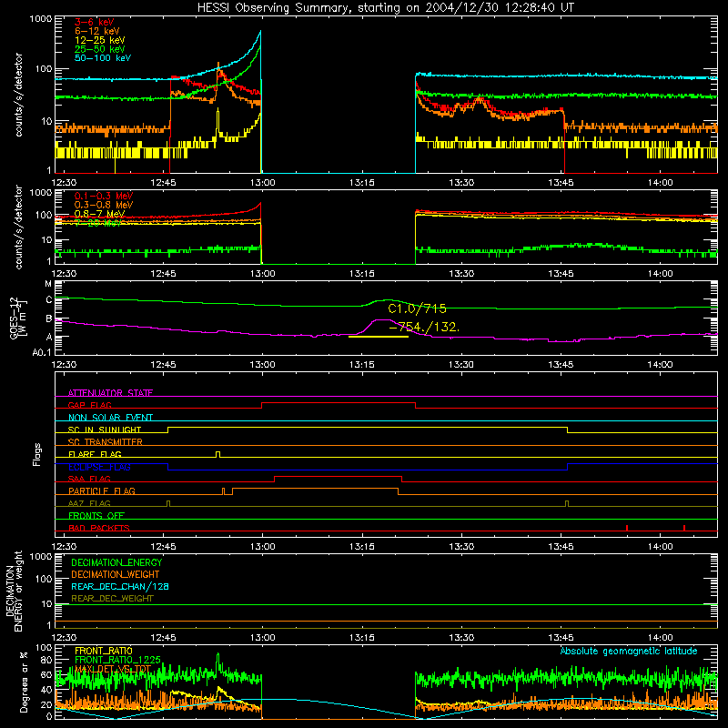Select the ATTENUATOR_STATE flag label

pyautogui.click(x=110, y=393)
